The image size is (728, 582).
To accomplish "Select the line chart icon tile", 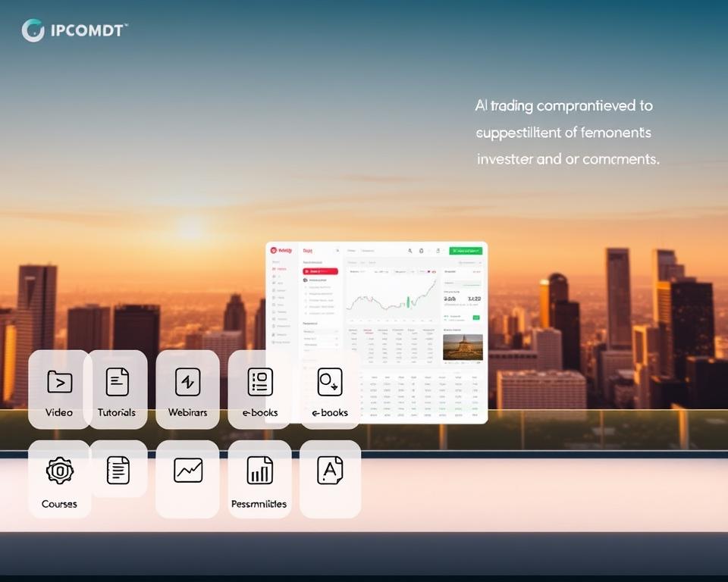I will [x=187, y=471].
